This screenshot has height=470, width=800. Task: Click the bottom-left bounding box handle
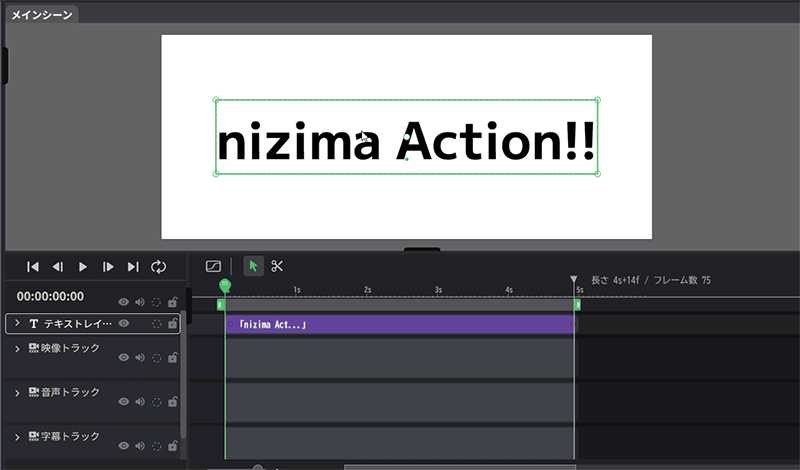click(216, 174)
